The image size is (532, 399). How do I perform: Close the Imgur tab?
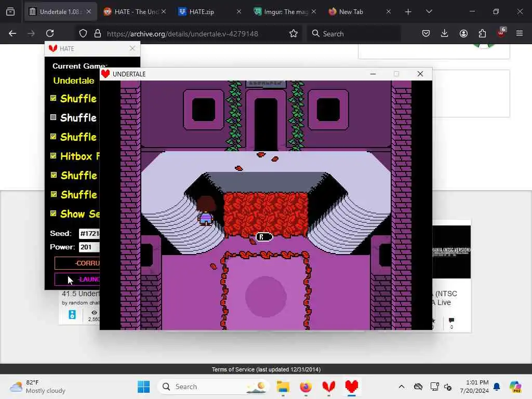[314, 11]
